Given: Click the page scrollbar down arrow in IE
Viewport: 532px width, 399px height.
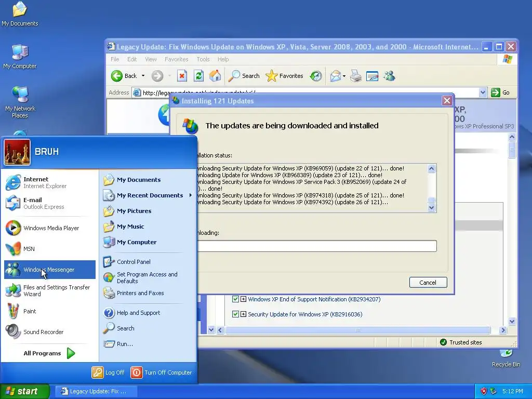Looking at the screenshot, I should pyautogui.click(x=512, y=321).
